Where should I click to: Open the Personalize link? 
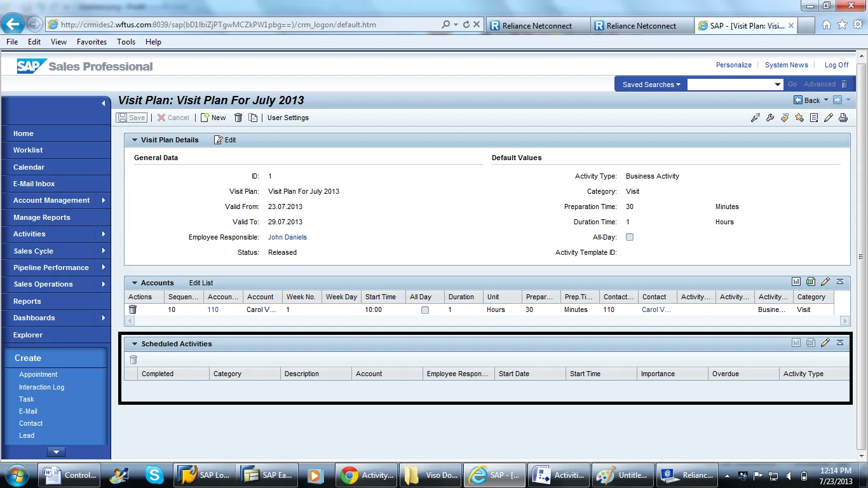[734, 65]
